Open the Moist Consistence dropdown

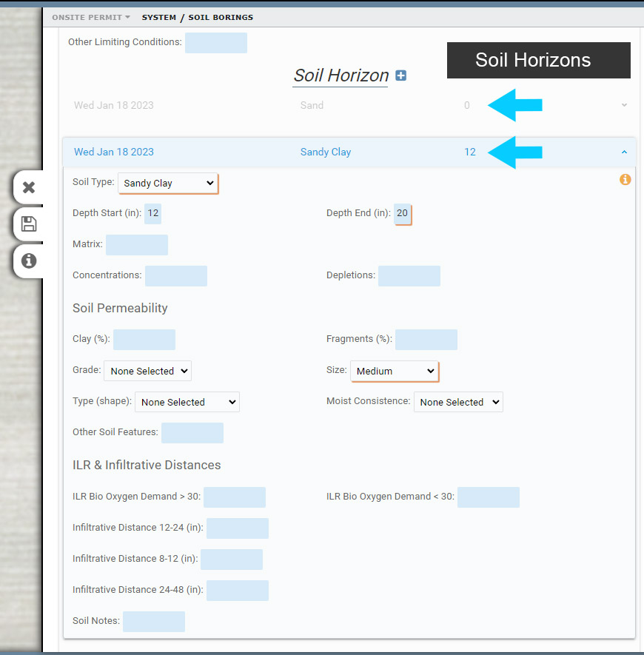458,402
